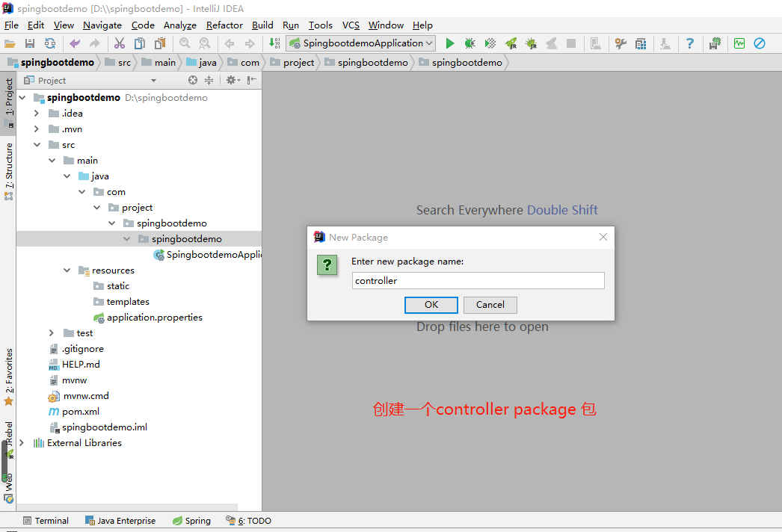The width and height of the screenshot is (782, 532).
Task: Open the TODO tool window
Action: pyautogui.click(x=248, y=521)
